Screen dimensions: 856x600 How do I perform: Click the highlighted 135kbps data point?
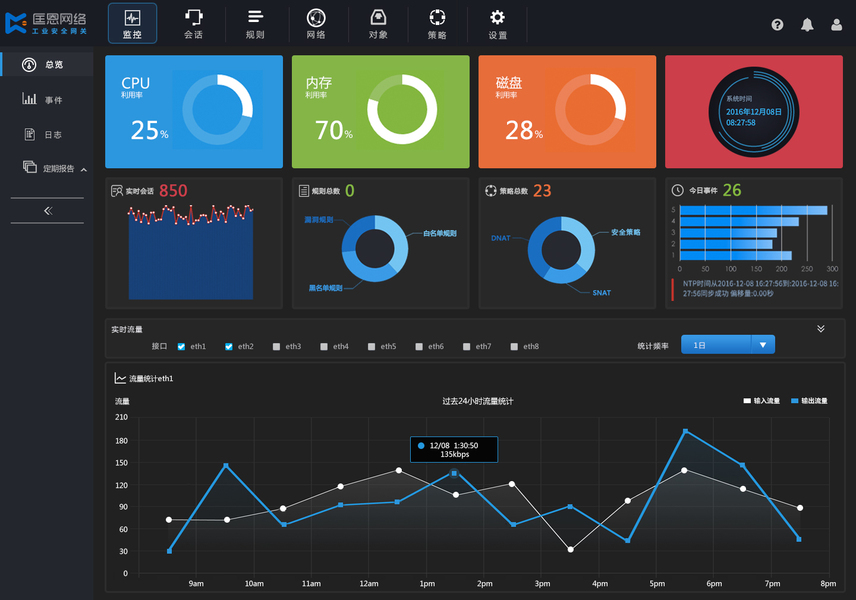(454, 473)
